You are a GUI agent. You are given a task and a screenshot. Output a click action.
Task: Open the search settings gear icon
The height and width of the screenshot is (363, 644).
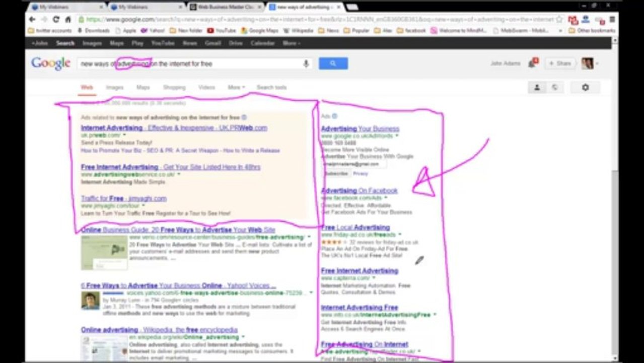tap(585, 87)
